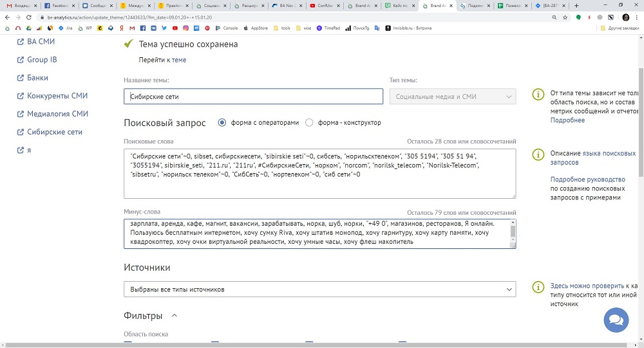Open 'tools' bookmarks folder
The image size is (644, 348).
[282, 28]
